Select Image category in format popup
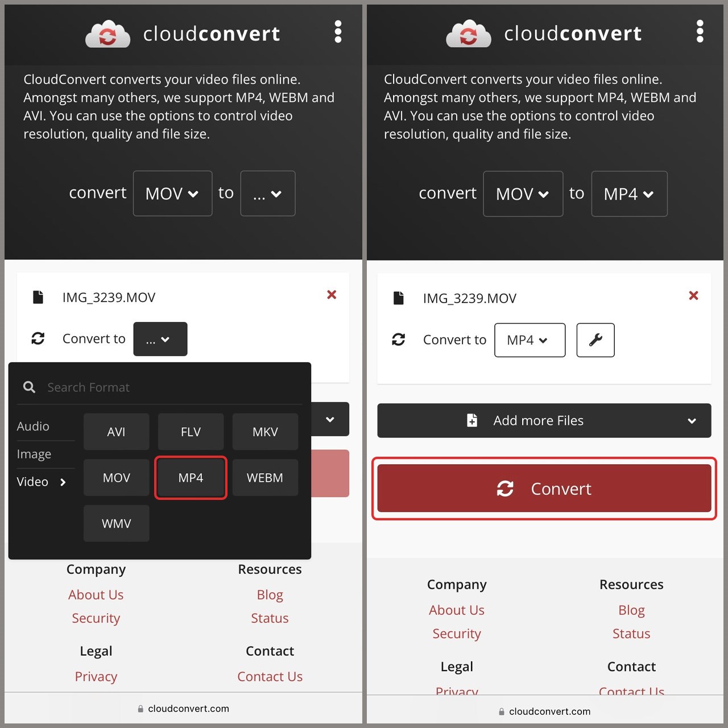Viewport: 728px width, 728px height. point(34,454)
